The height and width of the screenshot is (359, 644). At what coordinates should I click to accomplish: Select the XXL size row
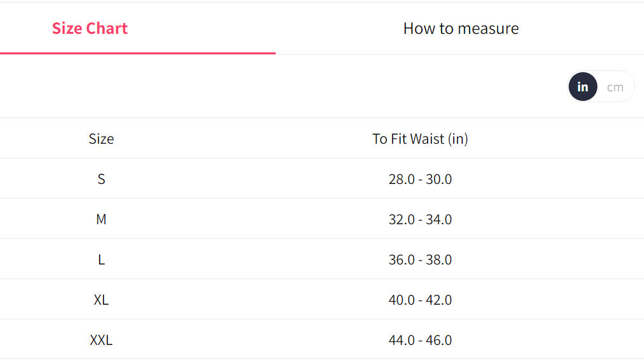[322, 340]
